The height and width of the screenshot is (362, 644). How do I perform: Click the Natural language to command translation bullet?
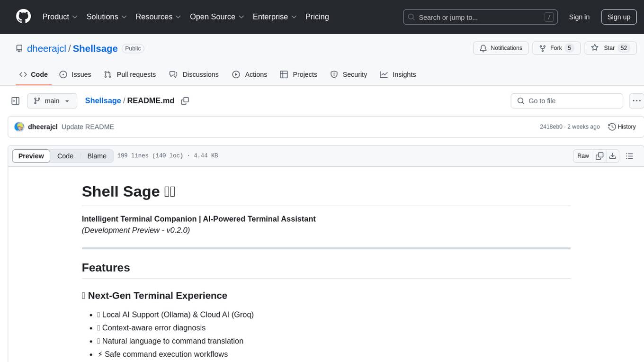click(x=170, y=341)
